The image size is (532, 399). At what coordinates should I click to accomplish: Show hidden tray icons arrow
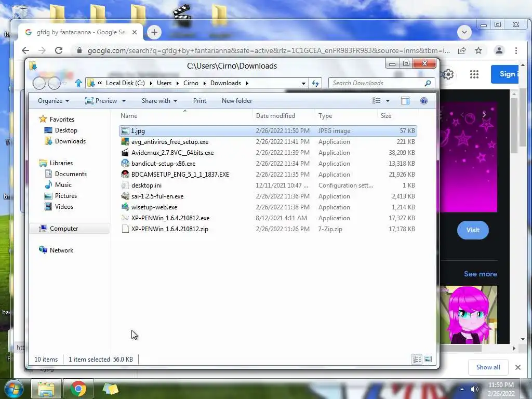tap(462, 389)
